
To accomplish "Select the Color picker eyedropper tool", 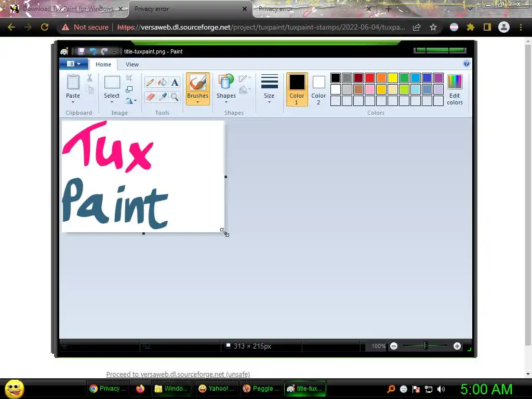I will click(163, 97).
